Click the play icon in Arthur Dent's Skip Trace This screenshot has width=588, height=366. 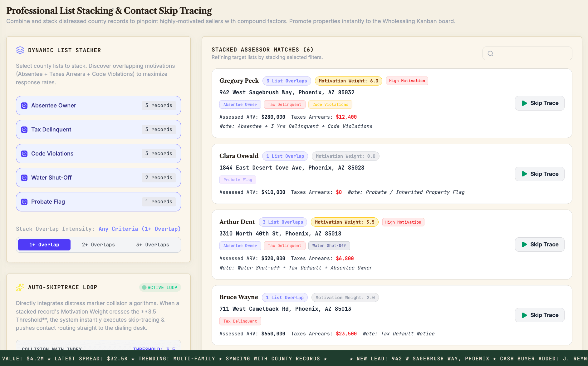pos(524,245)
